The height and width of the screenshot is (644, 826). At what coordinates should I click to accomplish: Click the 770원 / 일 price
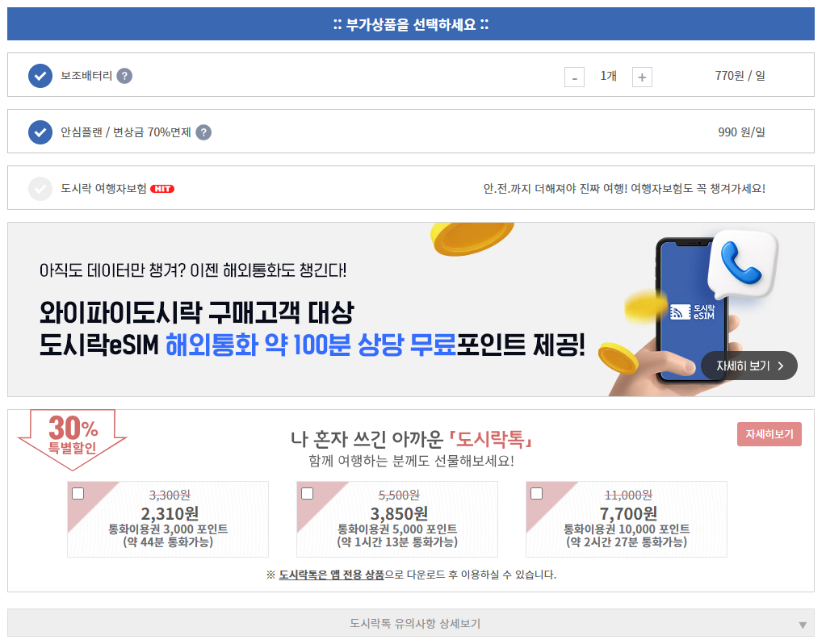tap(740, 76)
